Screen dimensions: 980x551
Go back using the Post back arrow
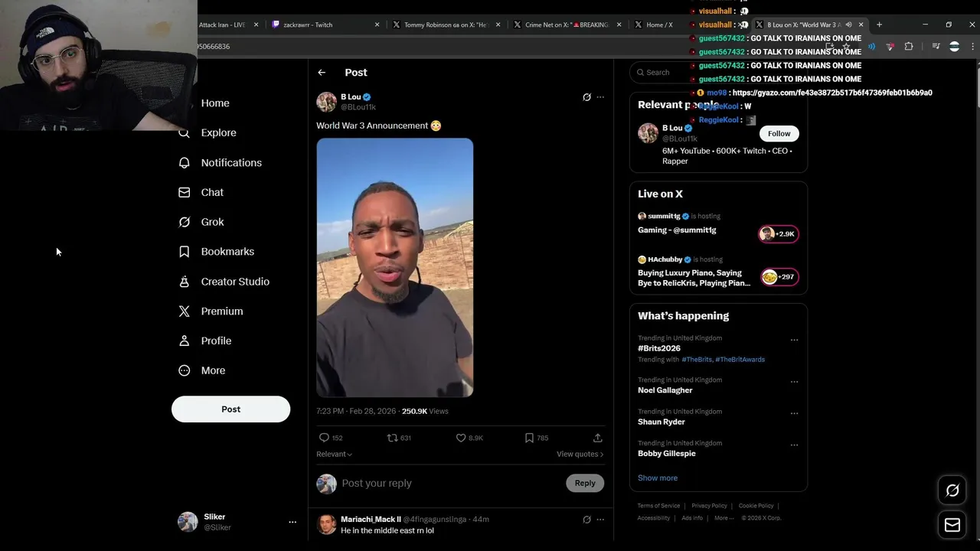click(322, 73)
